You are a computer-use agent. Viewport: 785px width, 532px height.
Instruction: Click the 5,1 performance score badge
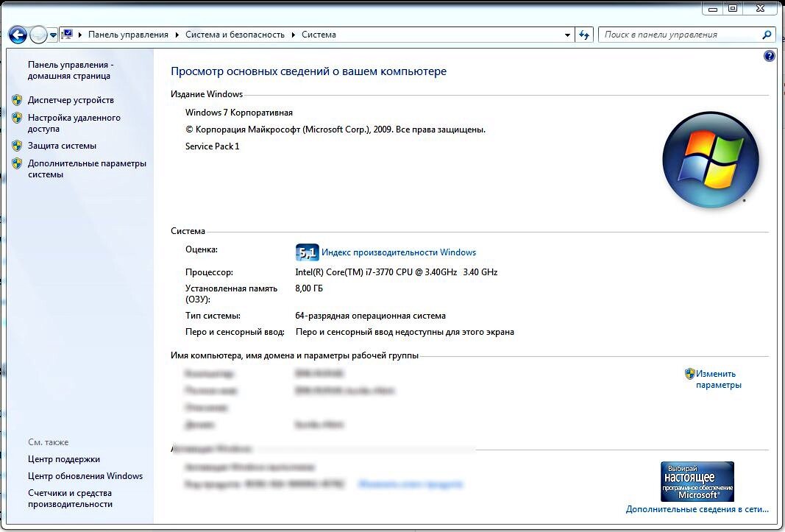coord(307,252)
